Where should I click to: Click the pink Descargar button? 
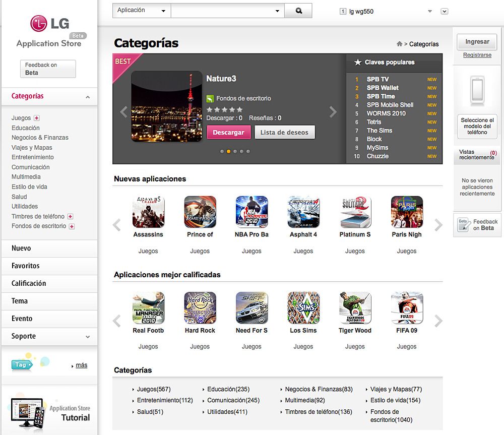coord(228,132)
